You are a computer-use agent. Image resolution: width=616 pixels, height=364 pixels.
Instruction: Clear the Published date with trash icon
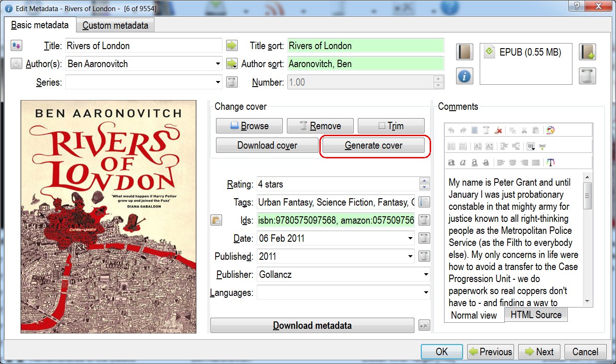(424, 256)
